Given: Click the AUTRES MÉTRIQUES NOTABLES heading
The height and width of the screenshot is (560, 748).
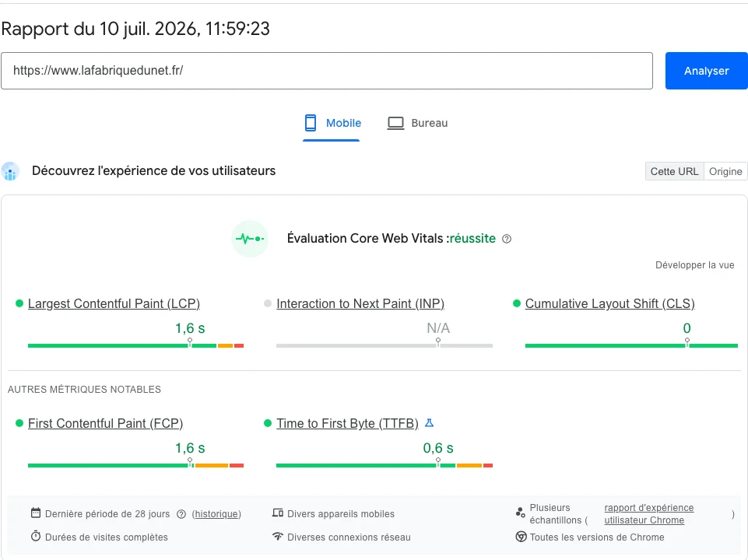Looking at the screenshot, I should click(x=84, y=390).
